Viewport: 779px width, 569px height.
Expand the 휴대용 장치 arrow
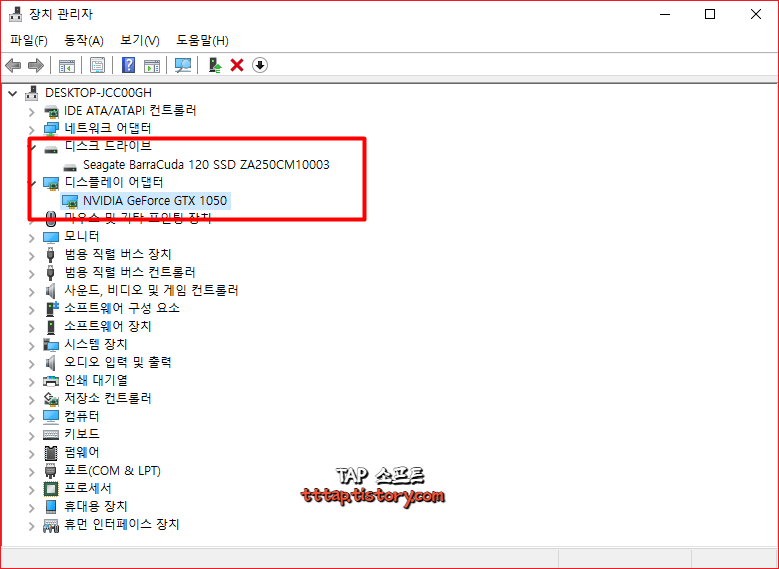(x=32, y=508)
